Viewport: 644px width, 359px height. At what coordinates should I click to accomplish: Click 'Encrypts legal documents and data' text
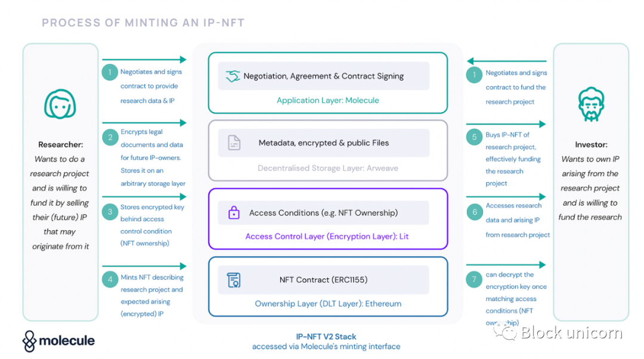tap(151, 138)
